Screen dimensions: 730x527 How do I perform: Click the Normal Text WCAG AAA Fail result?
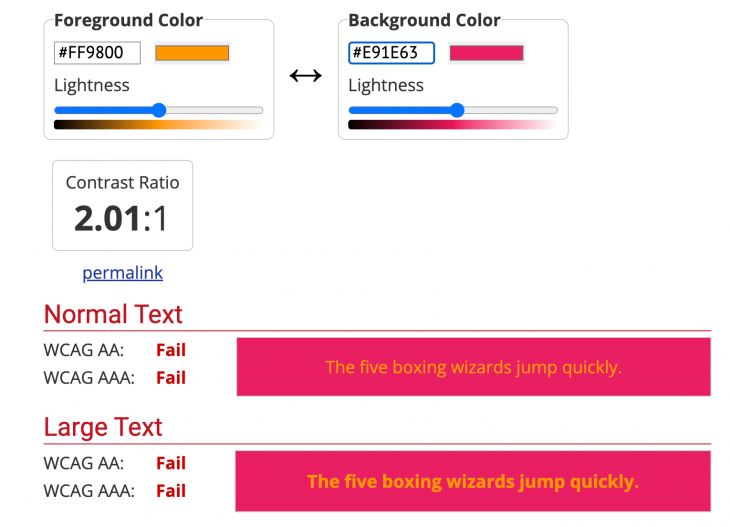pyautogui.click(x=171, y=378)
